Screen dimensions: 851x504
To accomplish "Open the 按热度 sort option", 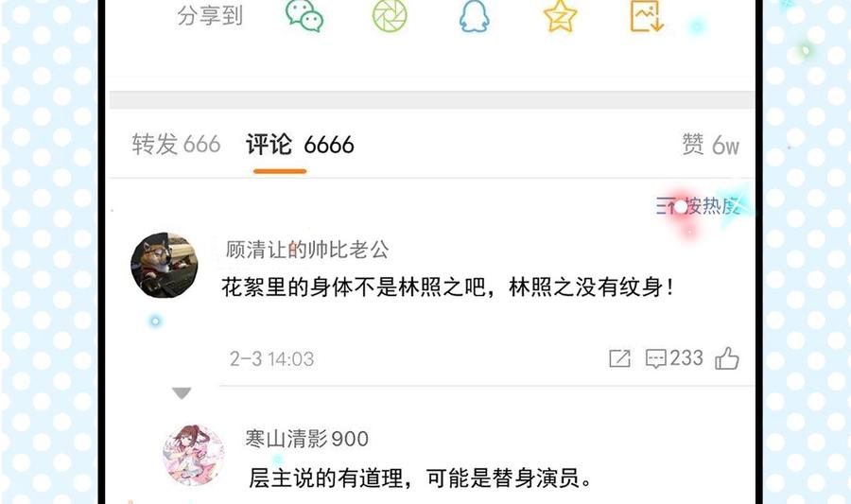I will pos(698,206).
